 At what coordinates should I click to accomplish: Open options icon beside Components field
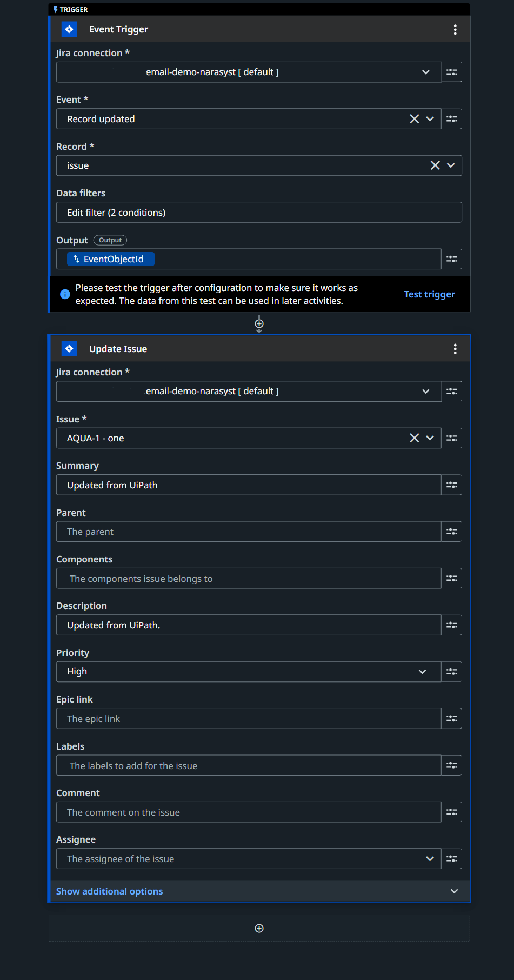(452, 578)
